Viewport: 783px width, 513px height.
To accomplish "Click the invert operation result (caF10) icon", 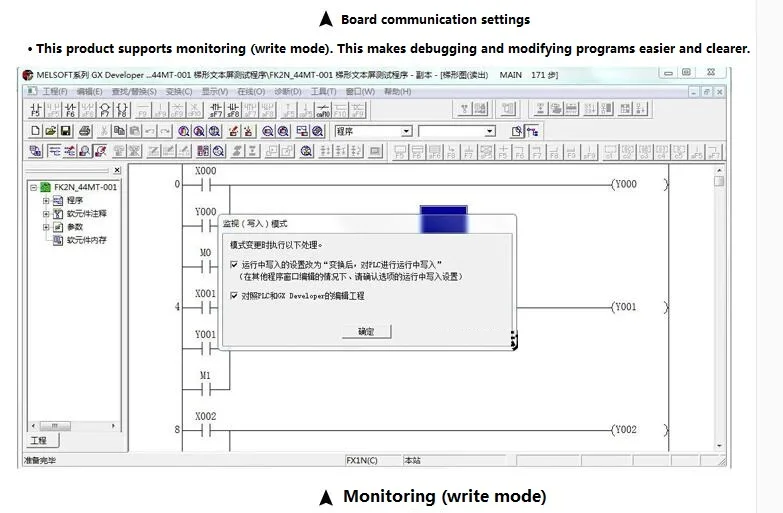I will (x=323, y=110).
